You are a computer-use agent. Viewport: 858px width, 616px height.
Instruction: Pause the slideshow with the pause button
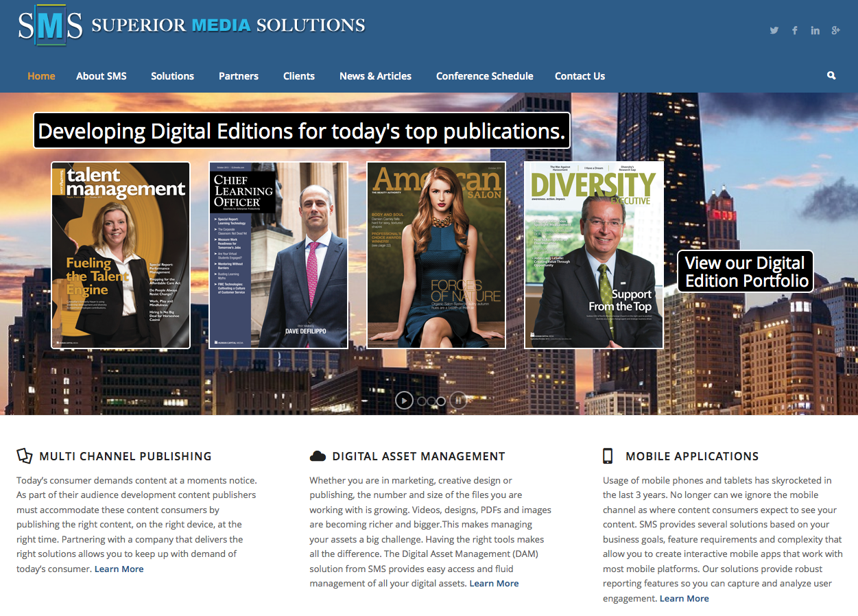coord(458,400)
